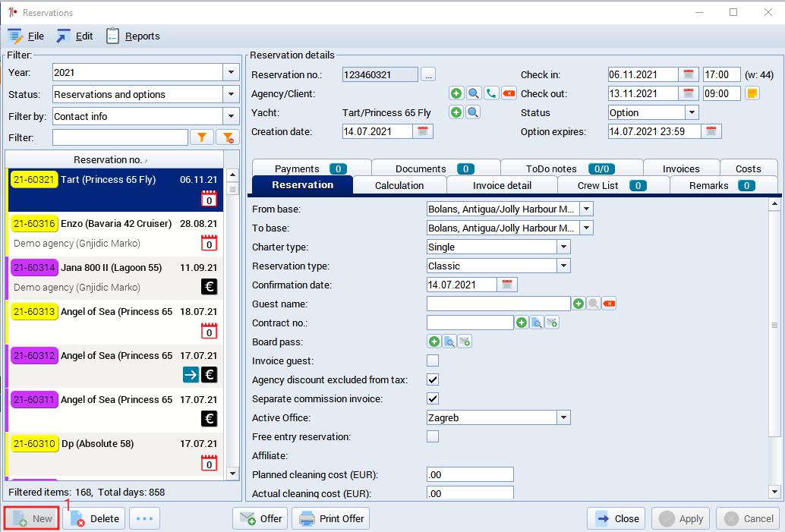Screen dimensions: 785x532
Task: Open more options ellipsis button
Action: pos(145,518)
